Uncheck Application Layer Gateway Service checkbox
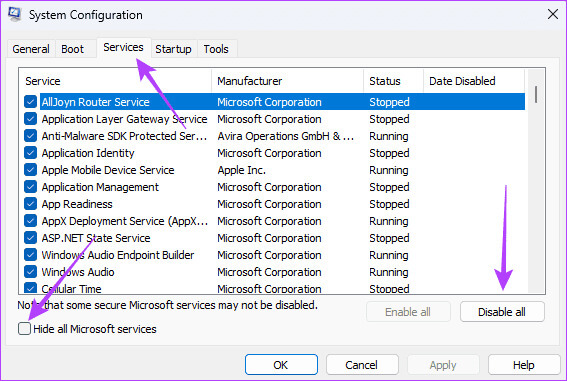 click(30, 119)
